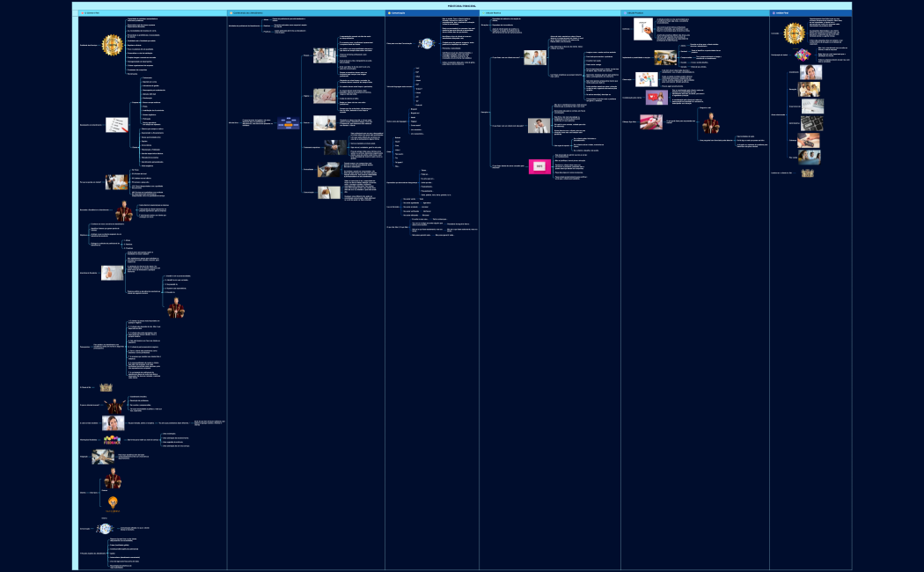Click the gold seal badge in leftmost column
Image resolution: width=924 pixels, height=572 pixels.
click(112, 45)
